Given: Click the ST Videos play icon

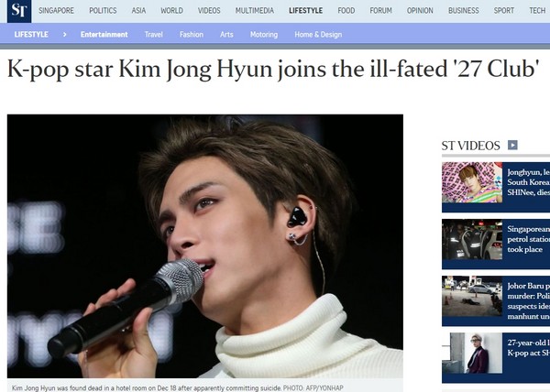Looking at the screenshot, I should click(x=512, y=145).
